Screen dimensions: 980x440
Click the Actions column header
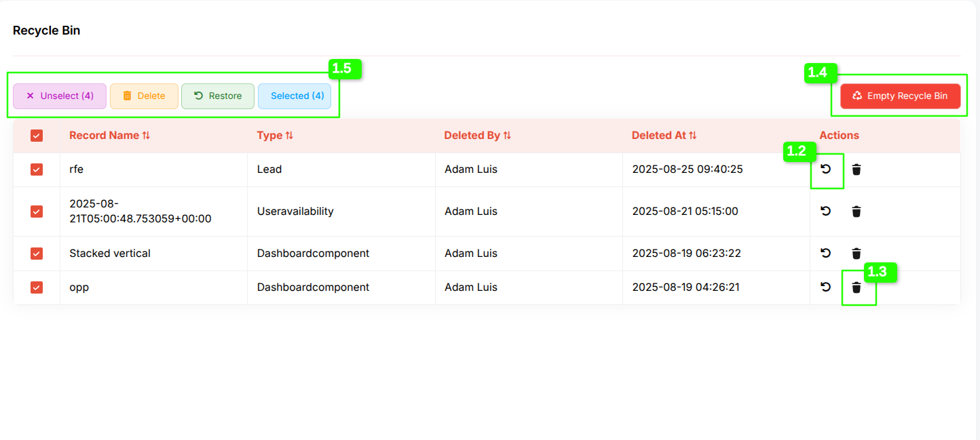pos(839,136)
